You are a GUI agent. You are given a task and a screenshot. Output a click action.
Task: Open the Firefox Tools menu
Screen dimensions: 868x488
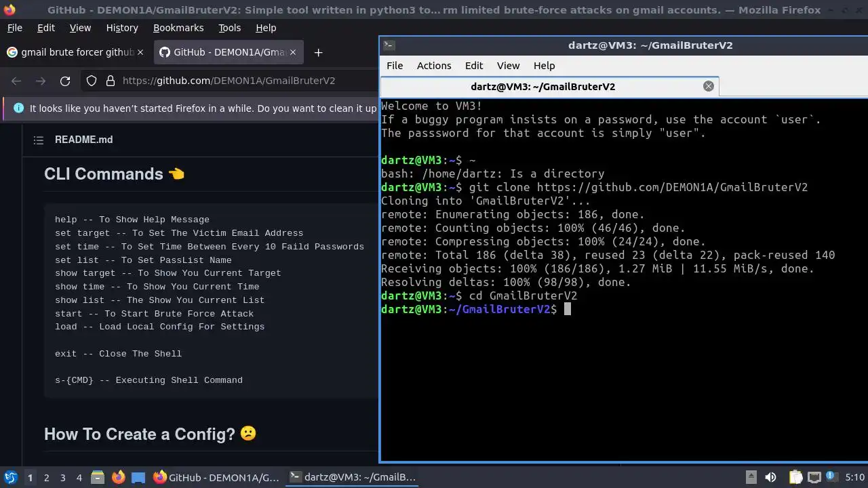tap(229, 28)
